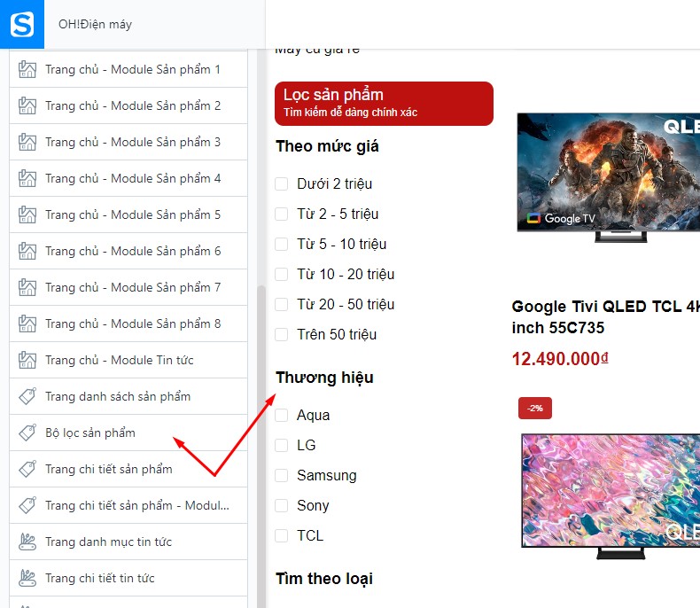The image size is (700, 608).
Task: Click house icon of Module Sản phẩm 8
Action: click(27, 323)
